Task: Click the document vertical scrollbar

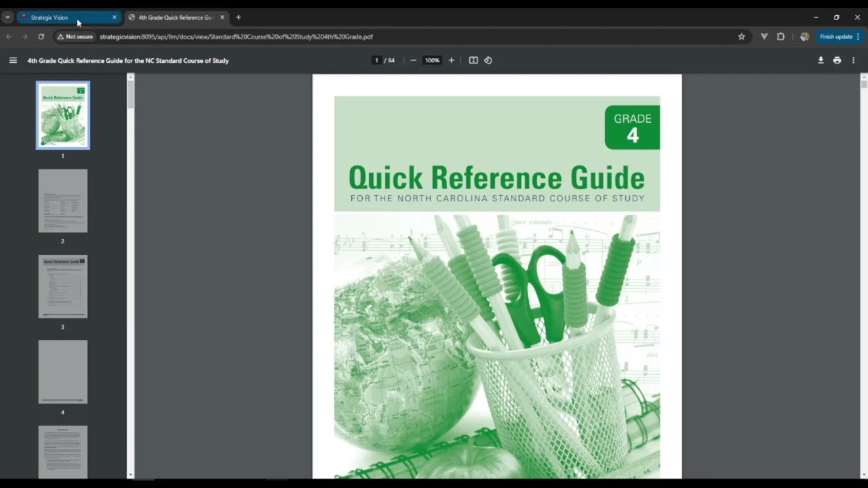Action: (x=864, y=85)
